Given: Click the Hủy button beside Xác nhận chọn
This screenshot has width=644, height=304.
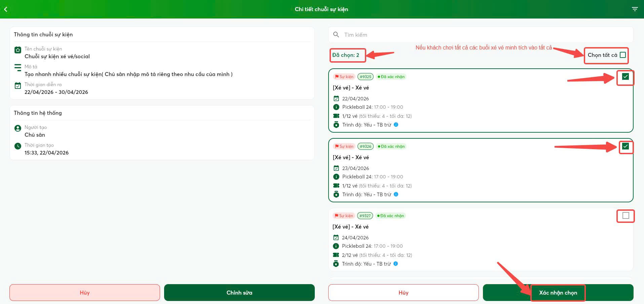Looking at the screenshot, I should tap(404, 293).
